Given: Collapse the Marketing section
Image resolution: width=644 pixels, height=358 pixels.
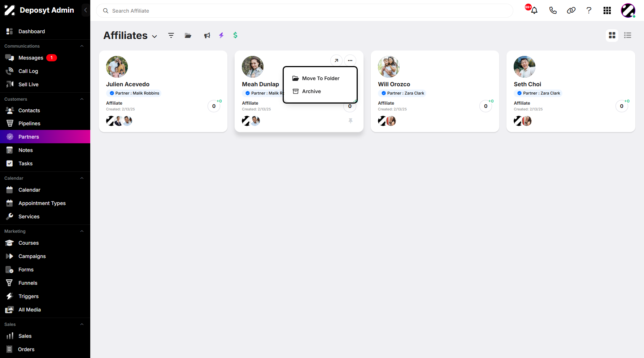Looking at the screenshot, I should pos(82,231).
